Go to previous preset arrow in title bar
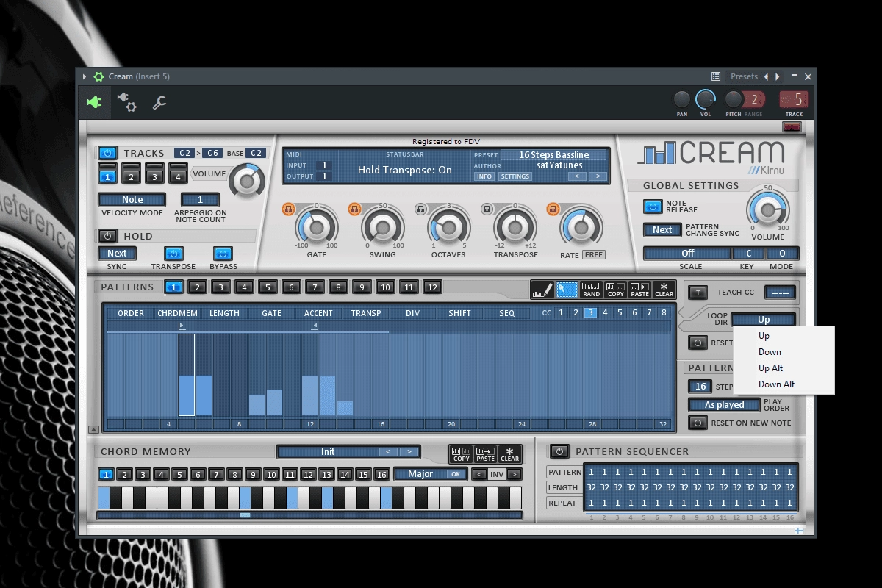The width and height of the screenshot is (882, 588). (x=766, y=76)
